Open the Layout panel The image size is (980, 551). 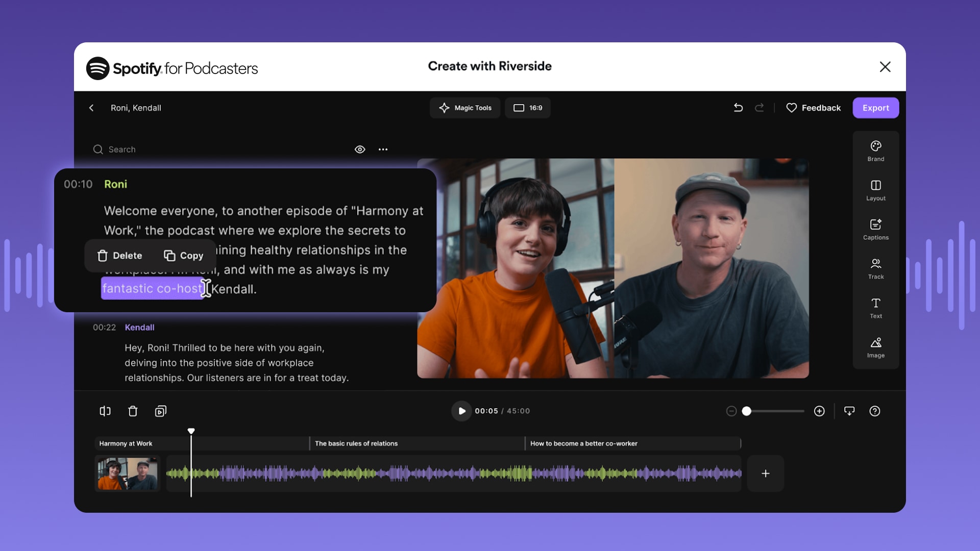coord(875,190)
